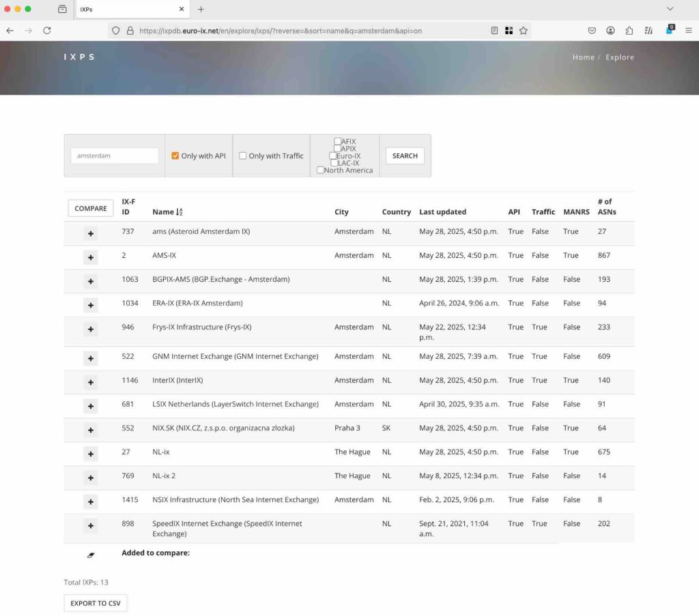The width and height of the screenshot is (699, 616).
Task: Check the Euro-IX region checkbox
Action: [x=332, y=156]
